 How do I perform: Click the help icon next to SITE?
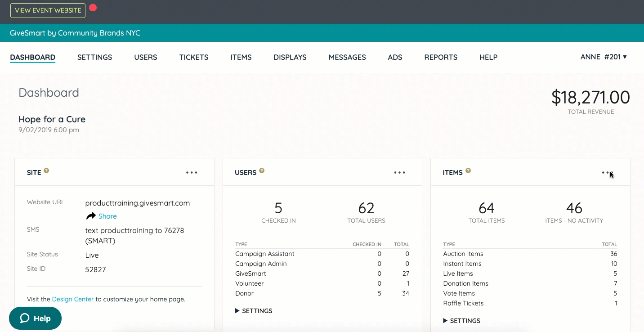46,171
